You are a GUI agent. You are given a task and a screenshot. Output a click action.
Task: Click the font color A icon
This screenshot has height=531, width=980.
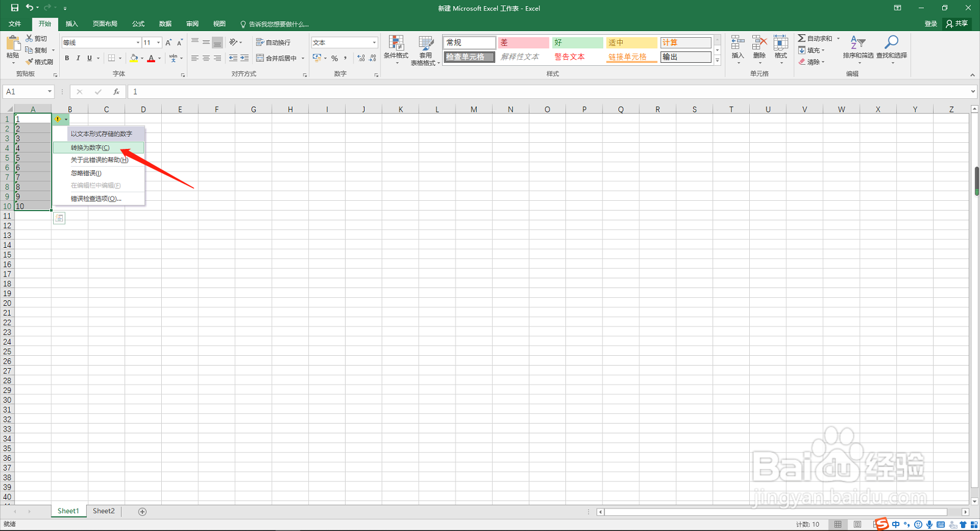(x=151, y=58)
